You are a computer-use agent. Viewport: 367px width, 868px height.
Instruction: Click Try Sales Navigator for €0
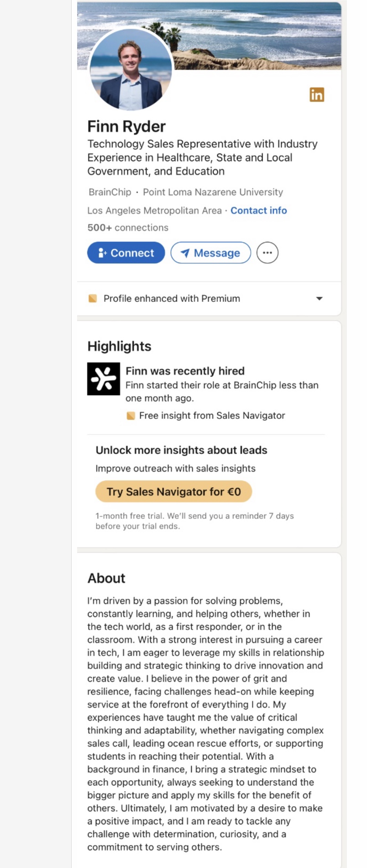coord(173,492)
